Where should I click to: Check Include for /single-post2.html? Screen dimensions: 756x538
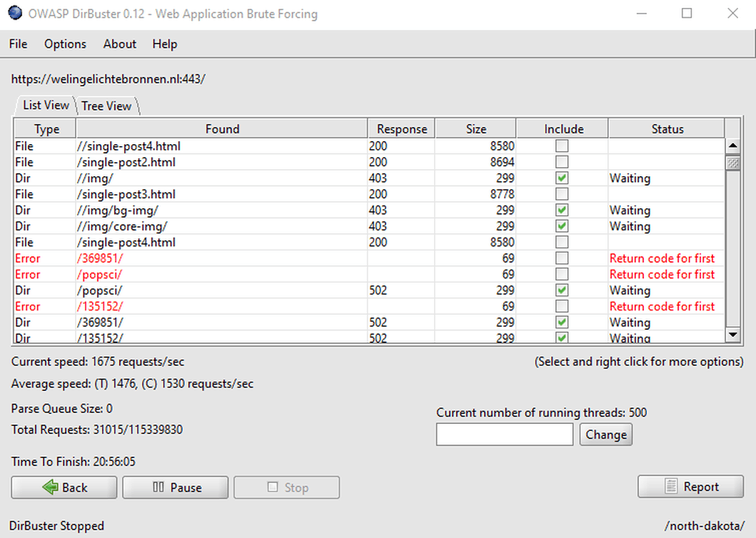point(562,161)
